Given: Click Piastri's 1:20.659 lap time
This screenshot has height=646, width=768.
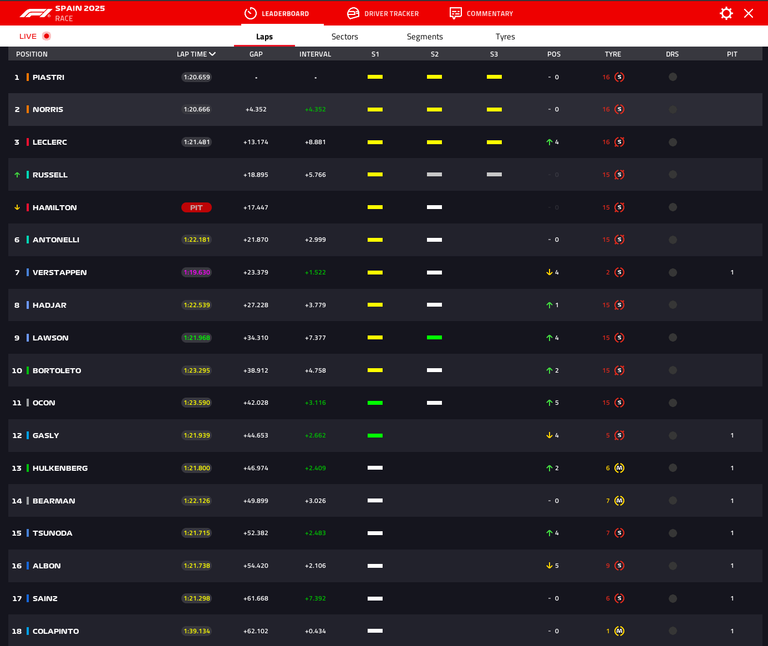Looking at the screenshot, I should [196, 77].
